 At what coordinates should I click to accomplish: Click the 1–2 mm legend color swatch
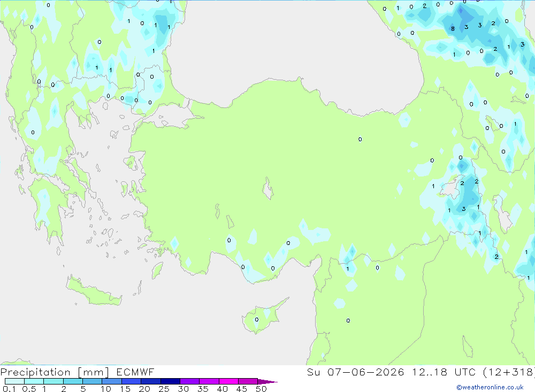pos(53,381)
